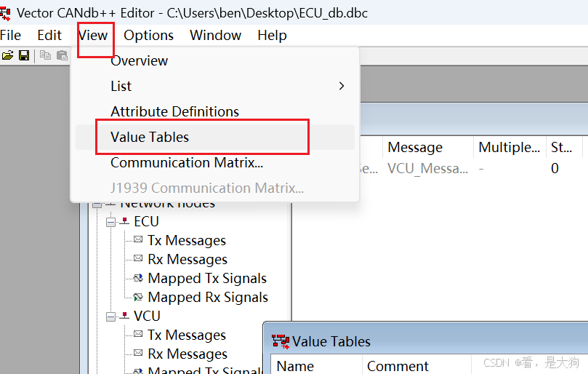
Task: Collapse the VCU network node
Action: pos(110,317)
